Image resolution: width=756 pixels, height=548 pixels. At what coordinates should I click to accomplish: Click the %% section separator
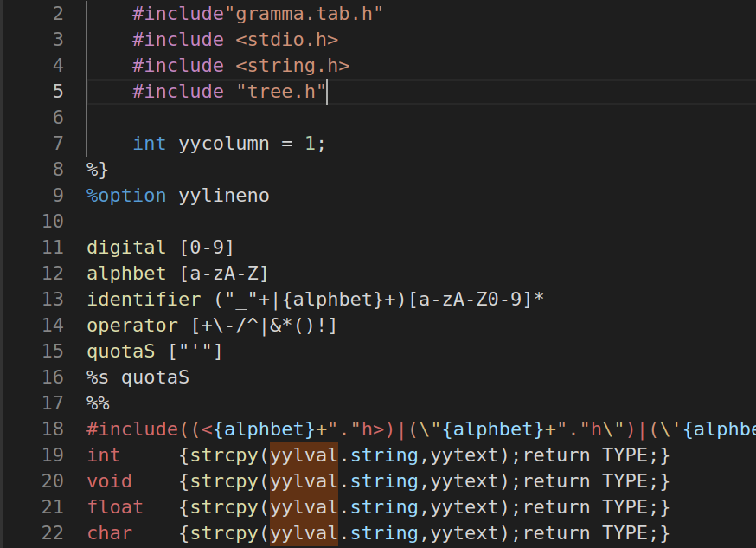98,403
